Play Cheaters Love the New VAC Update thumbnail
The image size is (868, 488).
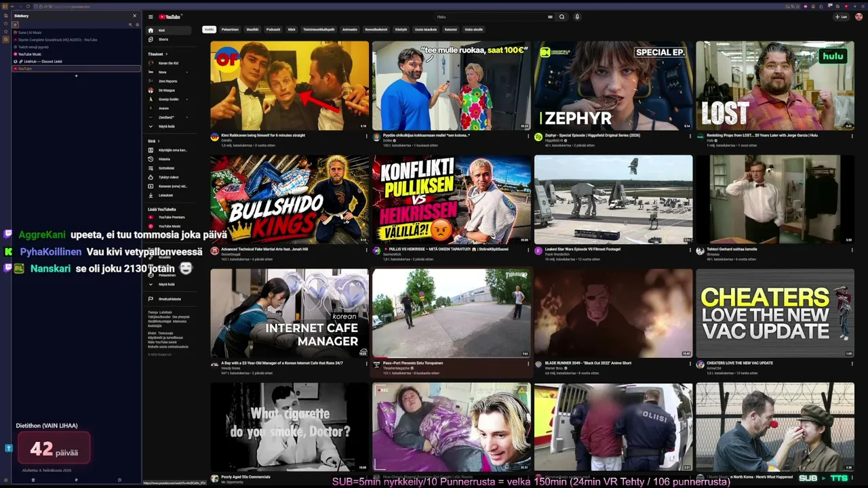(775, 313)
